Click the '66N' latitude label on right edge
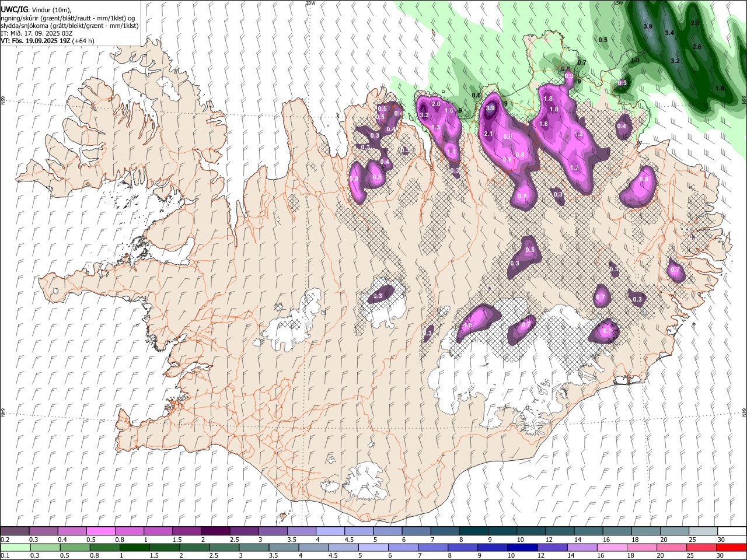Viewport: 747px width, 560px height. point(744,100)
